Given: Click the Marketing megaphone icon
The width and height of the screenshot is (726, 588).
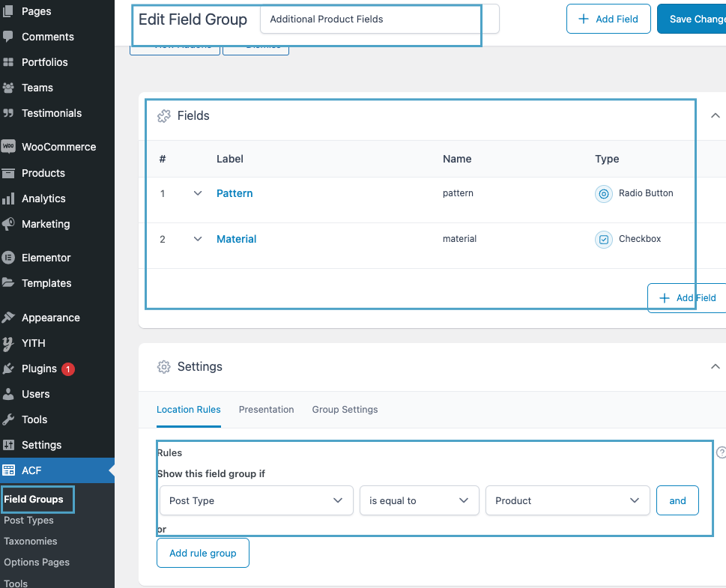Looking at the screenshot, I should point(9,224).
